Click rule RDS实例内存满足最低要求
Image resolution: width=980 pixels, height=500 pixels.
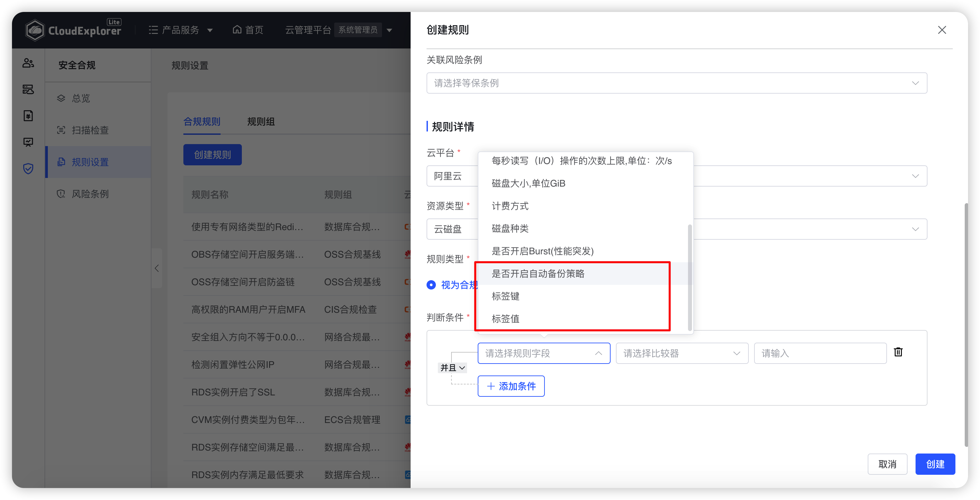[x=247, y=475]
